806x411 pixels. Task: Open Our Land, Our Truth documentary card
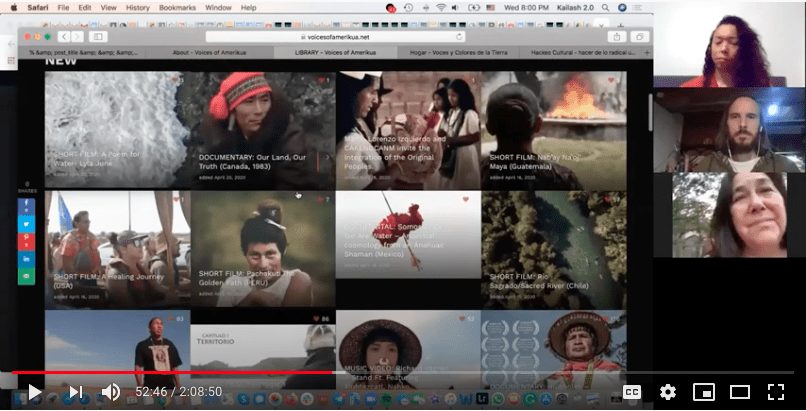263,130
